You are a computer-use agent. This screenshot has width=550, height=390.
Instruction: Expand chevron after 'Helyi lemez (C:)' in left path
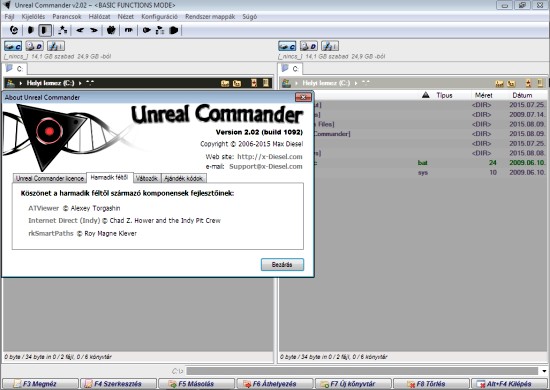(x=80, y=83)
